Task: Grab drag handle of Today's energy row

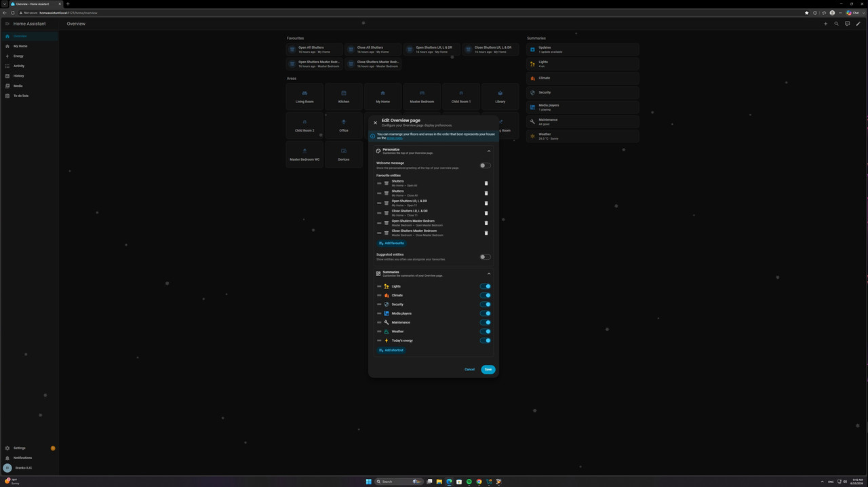Action: [x=379, y=340]
